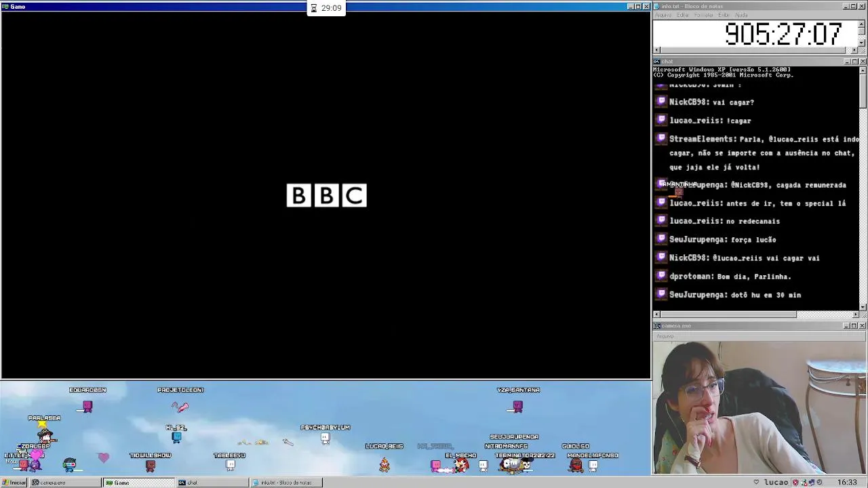
Task: Click the hourglass timer 29:09 overlay
Action: point(326,8)
